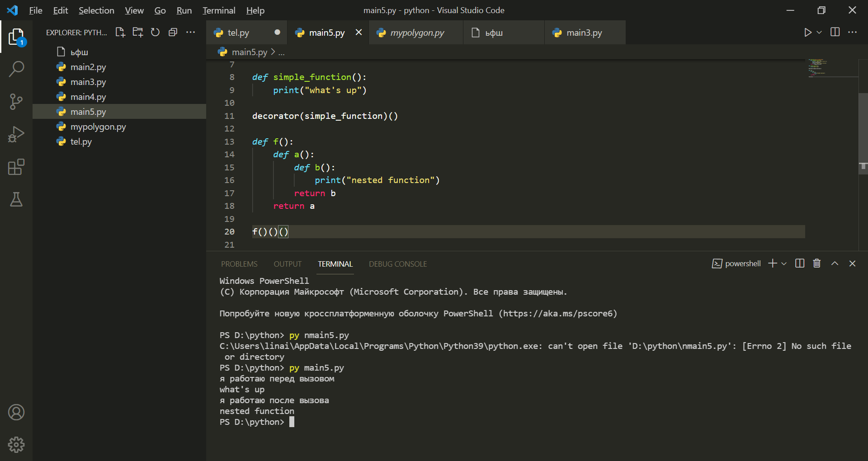
Task: Open the View menu
Action: click(x=134, y=10)
